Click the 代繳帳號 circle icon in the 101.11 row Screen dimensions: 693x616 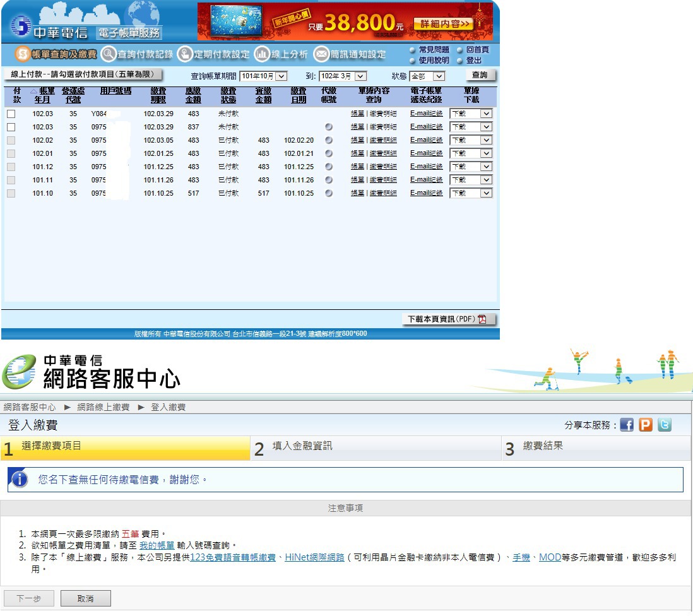click(x=328, y=180)
